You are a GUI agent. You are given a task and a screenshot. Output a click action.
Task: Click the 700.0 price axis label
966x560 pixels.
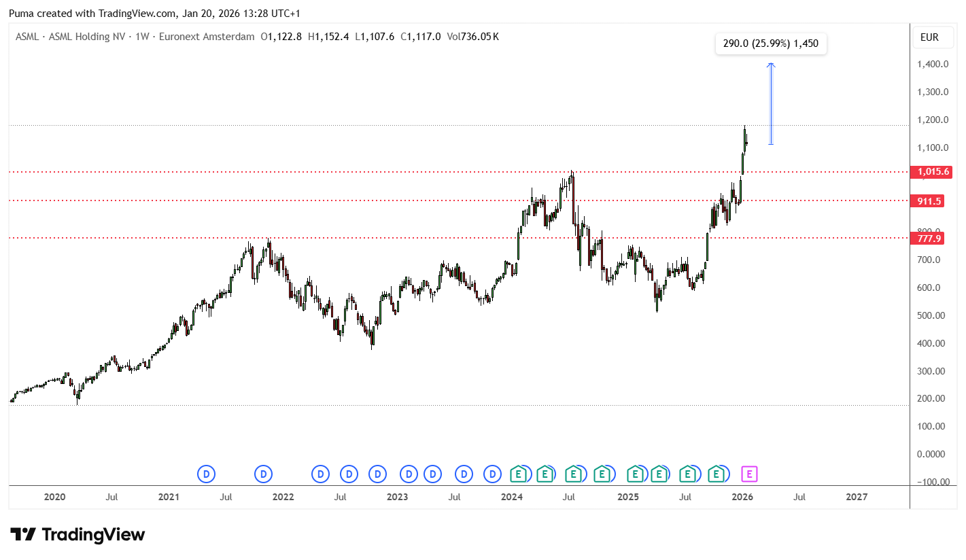929,260
